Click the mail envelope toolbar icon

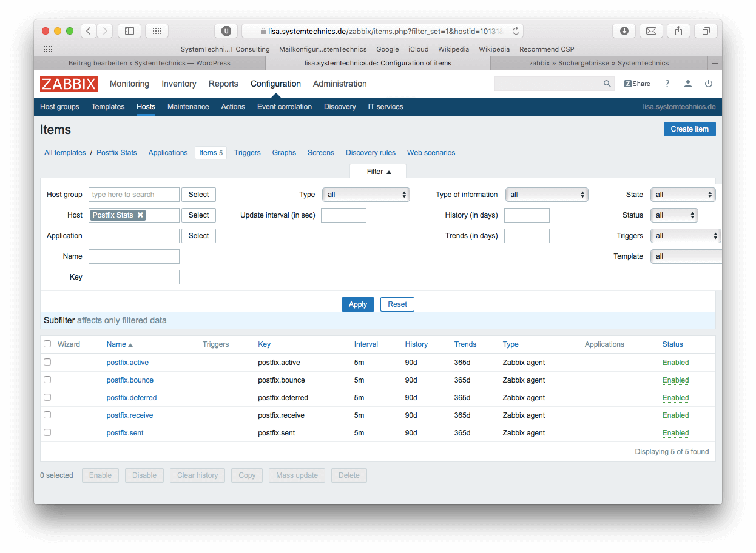tap(651, 31)
